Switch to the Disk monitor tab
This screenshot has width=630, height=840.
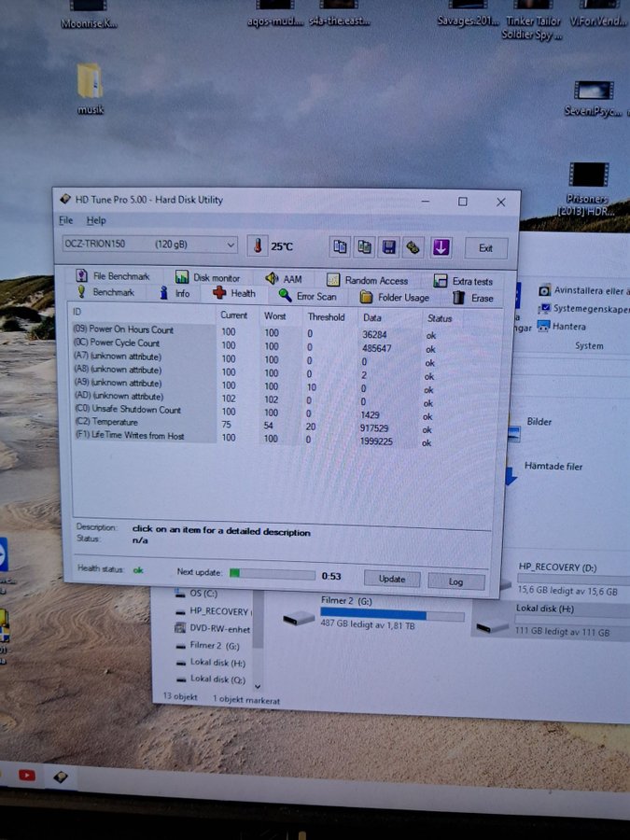pos(208,277)
